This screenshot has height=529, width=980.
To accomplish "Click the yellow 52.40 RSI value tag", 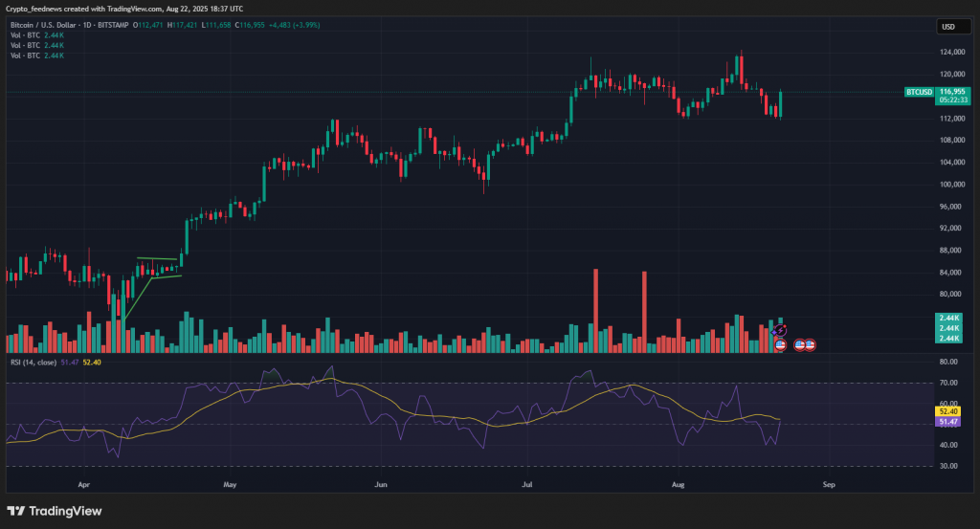I will 948,412.
